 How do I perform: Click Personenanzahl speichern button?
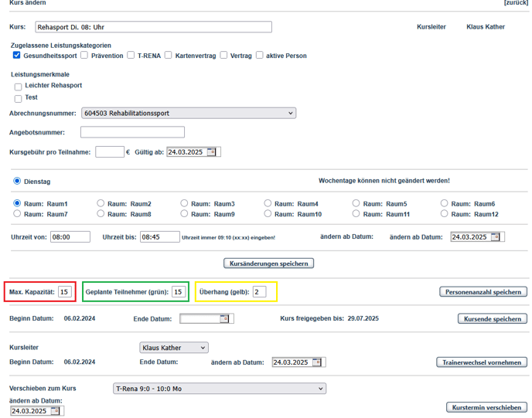pyautogui.click(x=483, y=292)
